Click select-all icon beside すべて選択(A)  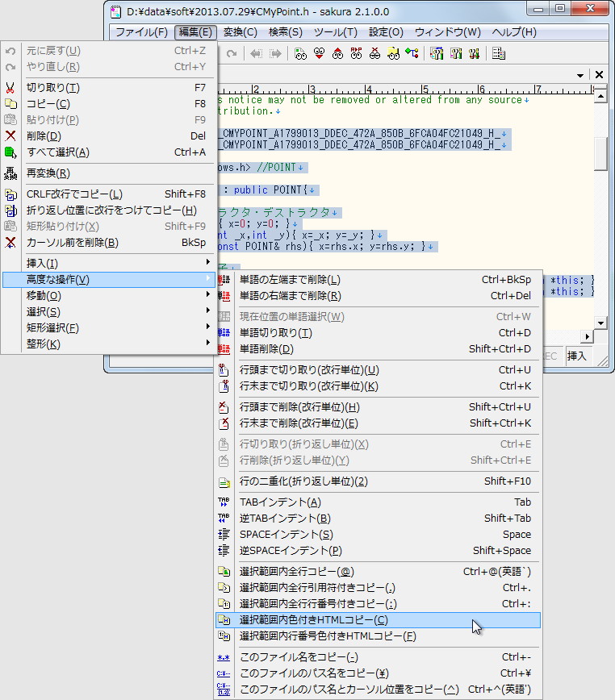pos(10,152)
